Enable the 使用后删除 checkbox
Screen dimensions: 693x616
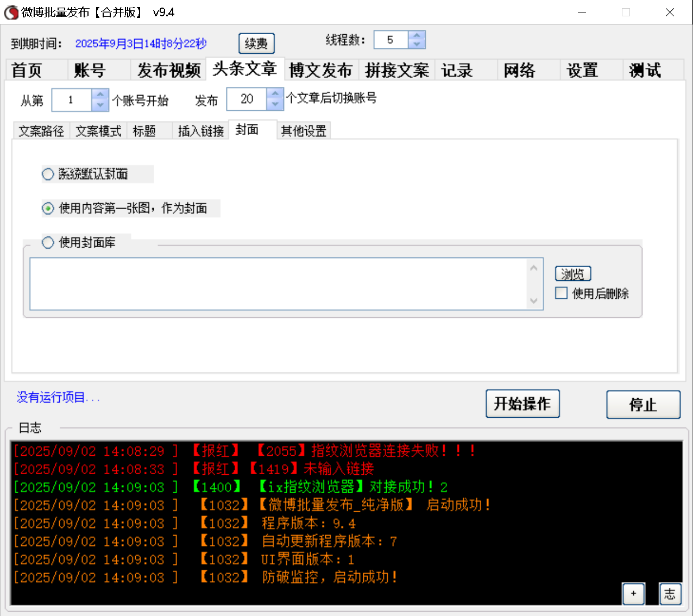[x=561, y=293]
